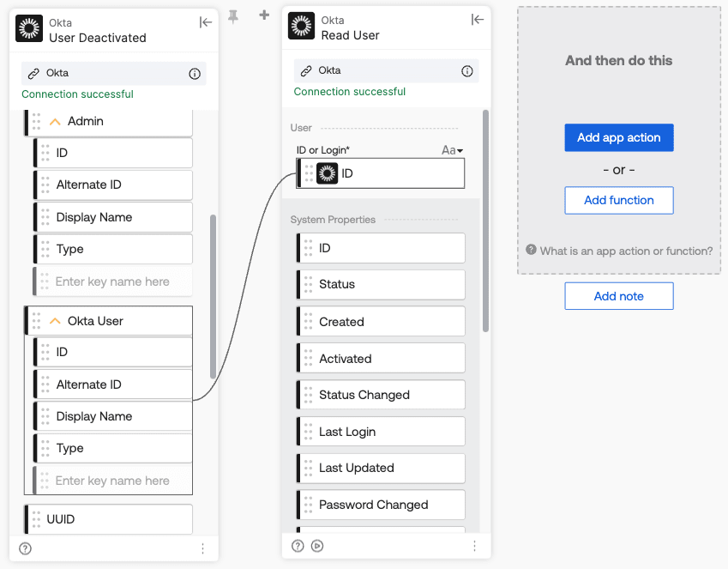Click the Add note button
Viewport: 728px width, 569px height.
[618, 296]
